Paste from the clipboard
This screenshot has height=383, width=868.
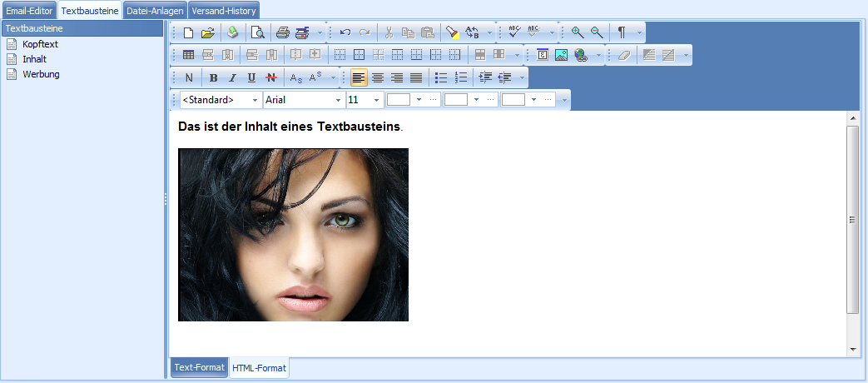coord(428,32)
